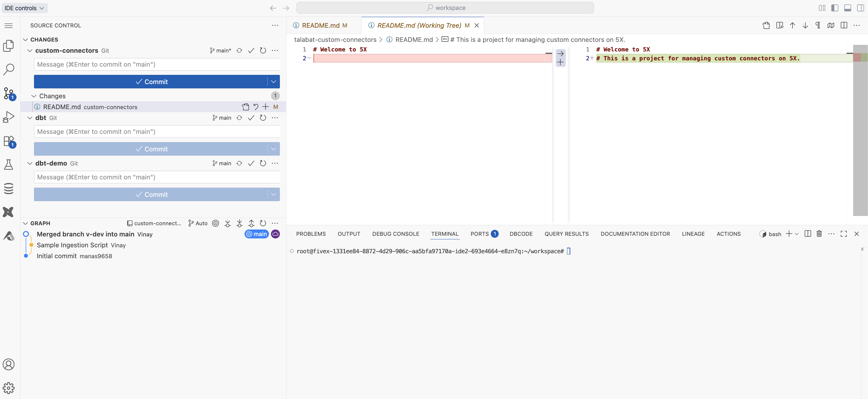Open custom-connectors Commit dropdown arrow
The image size is (868, 399).
[273, 81]
